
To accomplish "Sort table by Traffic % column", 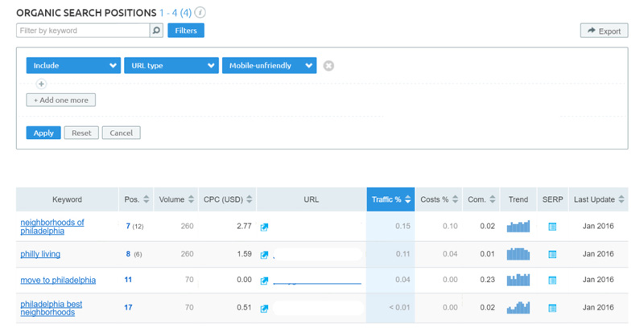I will pyautogui.click(x=390, y=199).
